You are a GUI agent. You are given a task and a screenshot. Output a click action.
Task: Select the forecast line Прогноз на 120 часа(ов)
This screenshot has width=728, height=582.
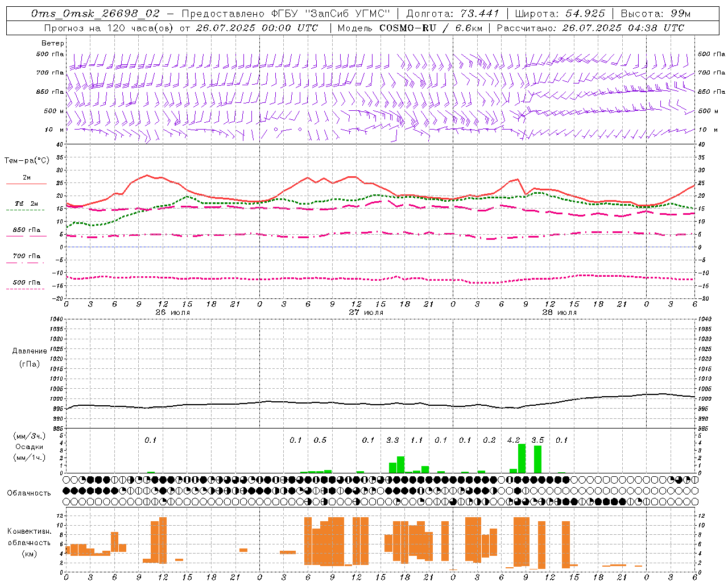click(x=109, y=28)
